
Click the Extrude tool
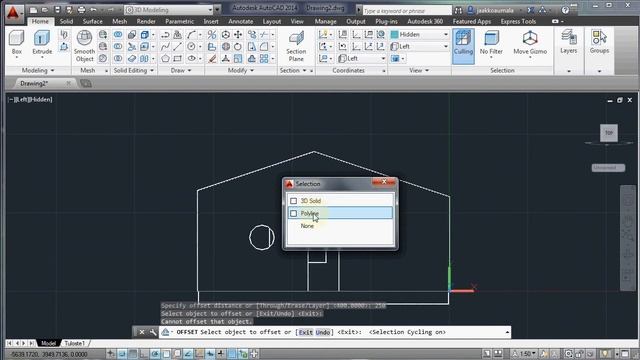42,42
